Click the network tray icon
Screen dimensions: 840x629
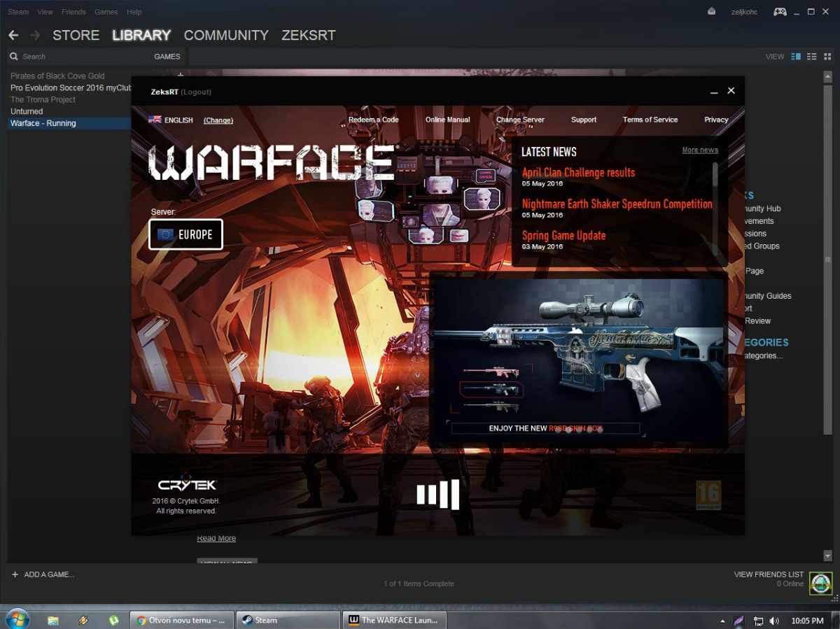[x=758, y=621]
